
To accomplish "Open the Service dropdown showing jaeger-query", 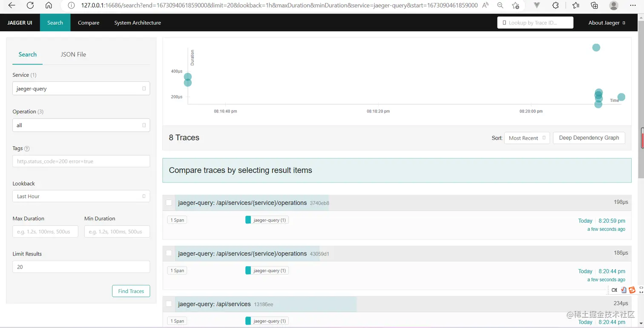I will [x=81, y=88].
